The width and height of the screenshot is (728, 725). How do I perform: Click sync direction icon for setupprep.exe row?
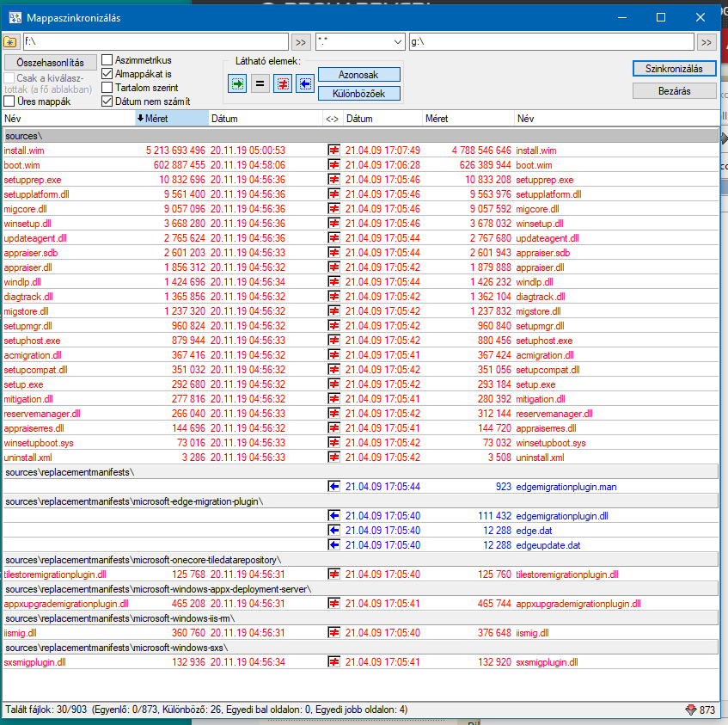pos(333,179)
